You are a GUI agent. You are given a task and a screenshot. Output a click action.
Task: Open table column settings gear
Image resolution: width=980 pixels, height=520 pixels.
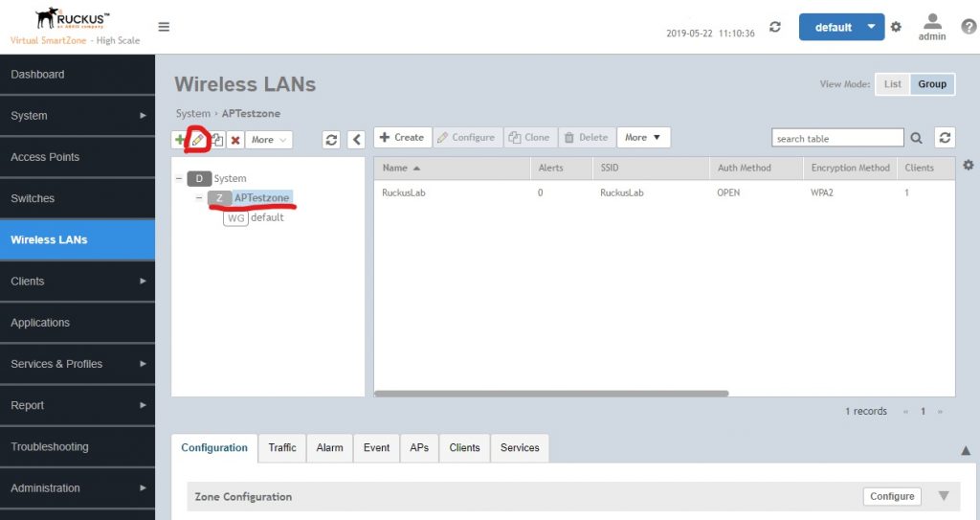[968, 166]
